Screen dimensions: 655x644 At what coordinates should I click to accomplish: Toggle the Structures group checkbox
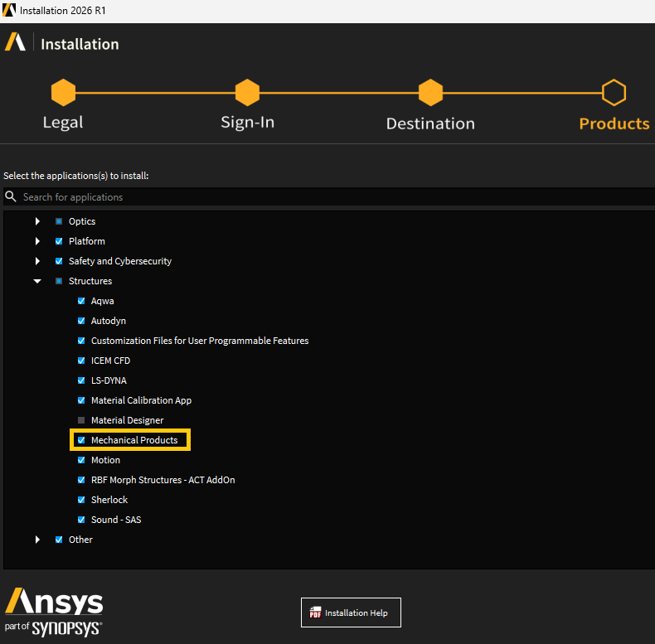(59, 281)
